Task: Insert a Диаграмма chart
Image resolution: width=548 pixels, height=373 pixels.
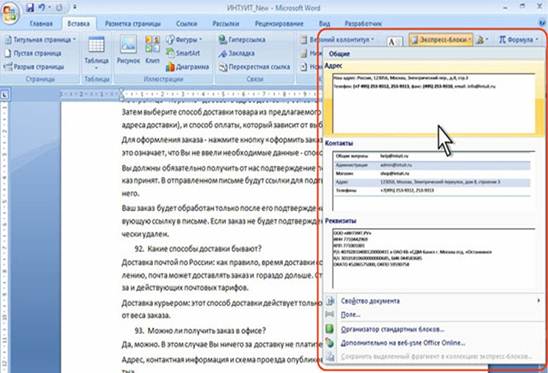Action: [188, 66]
